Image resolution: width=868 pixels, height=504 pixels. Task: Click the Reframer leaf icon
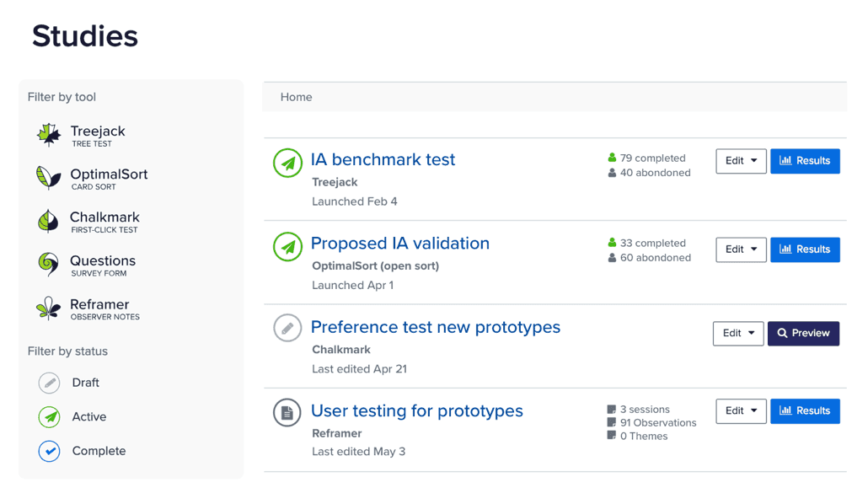pyautogui.click(x=48, y=308)
